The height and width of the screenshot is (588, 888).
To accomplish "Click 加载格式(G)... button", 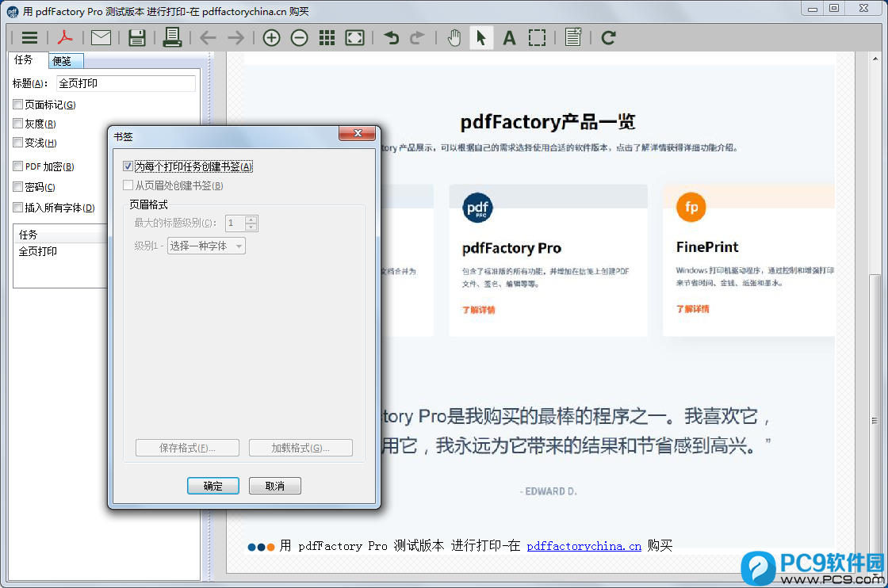I will pos(300,448).
